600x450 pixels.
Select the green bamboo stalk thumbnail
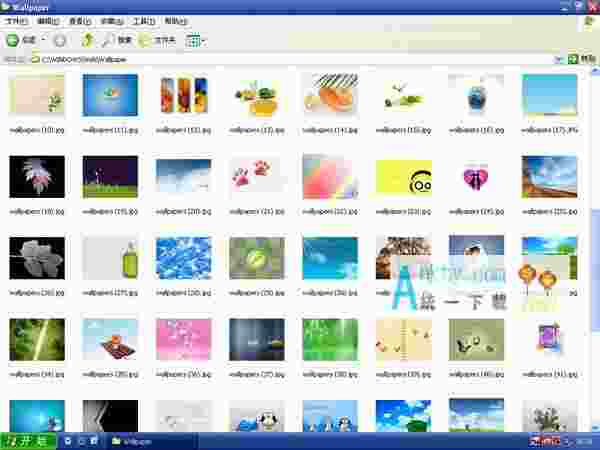[x=37, y=340]
